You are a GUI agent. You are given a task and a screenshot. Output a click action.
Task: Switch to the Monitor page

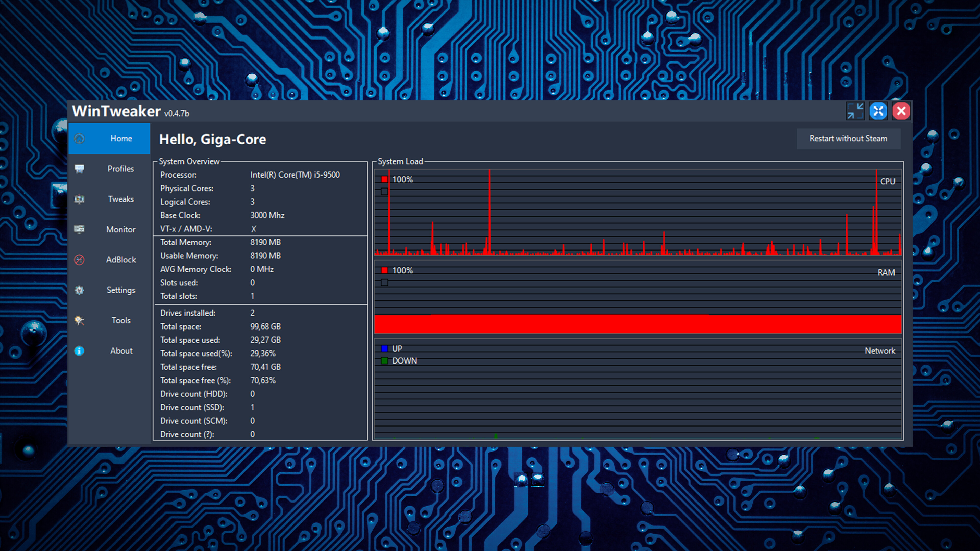[x=121, y=229]
